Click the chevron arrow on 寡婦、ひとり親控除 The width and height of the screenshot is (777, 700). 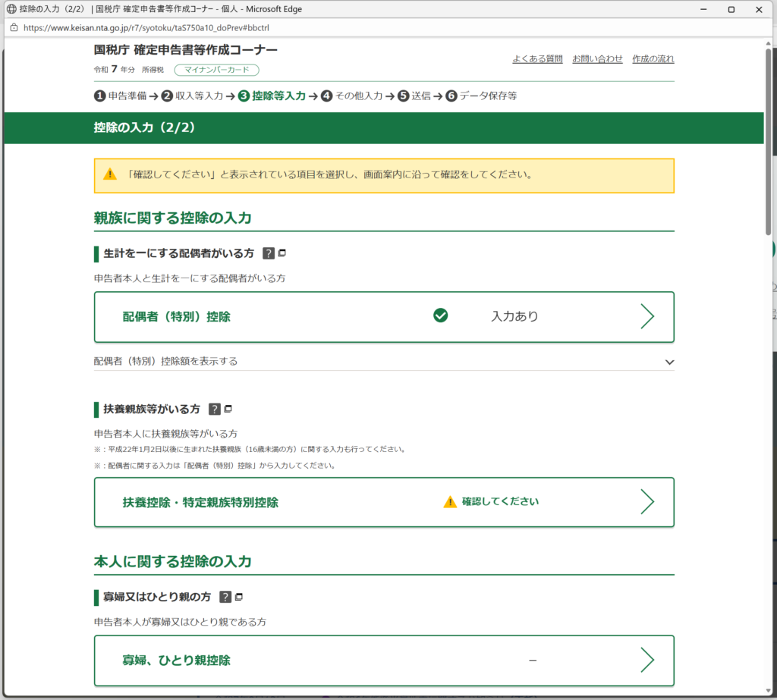coord(646,660)
